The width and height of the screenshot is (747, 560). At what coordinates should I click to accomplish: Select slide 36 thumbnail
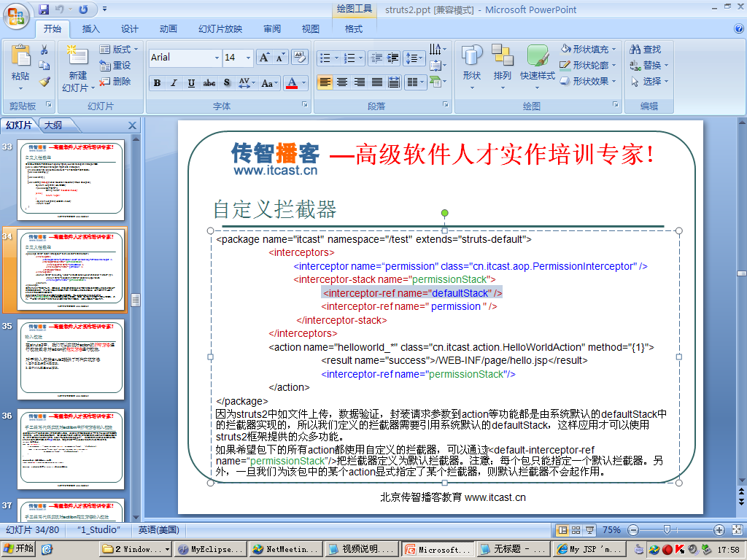(71, 449)
